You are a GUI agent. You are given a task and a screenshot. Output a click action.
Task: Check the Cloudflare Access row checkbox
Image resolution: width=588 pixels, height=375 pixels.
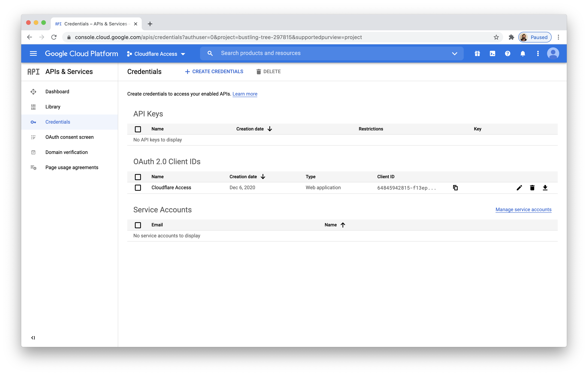[138, 188]
